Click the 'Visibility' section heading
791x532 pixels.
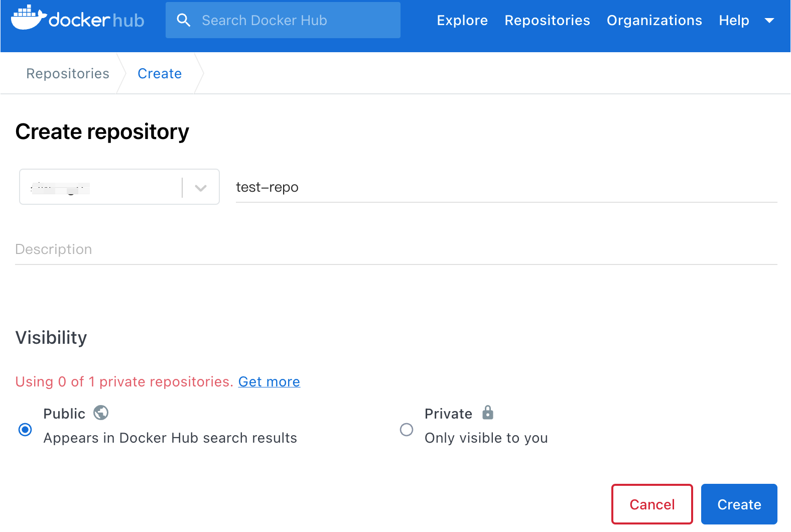[51, 338]
